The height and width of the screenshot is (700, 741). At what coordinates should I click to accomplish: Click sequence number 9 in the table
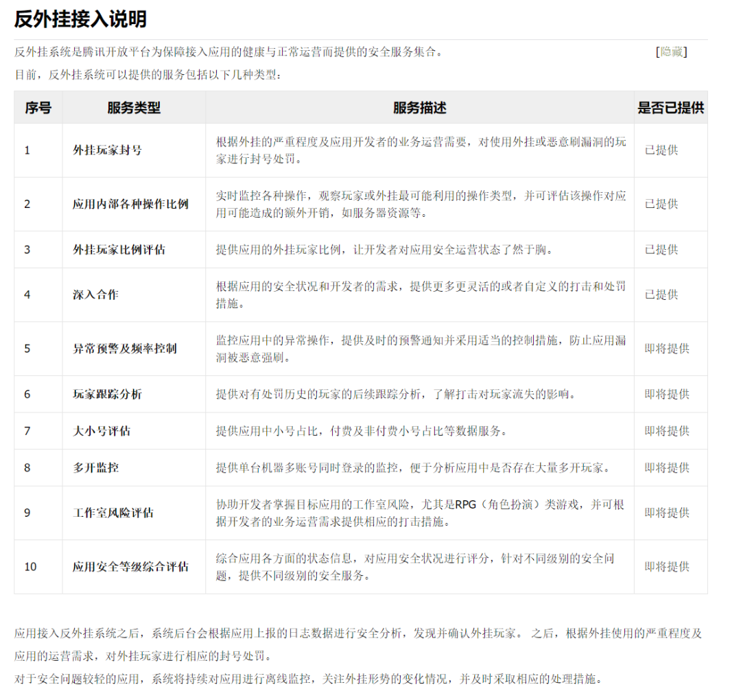[27, 513]
